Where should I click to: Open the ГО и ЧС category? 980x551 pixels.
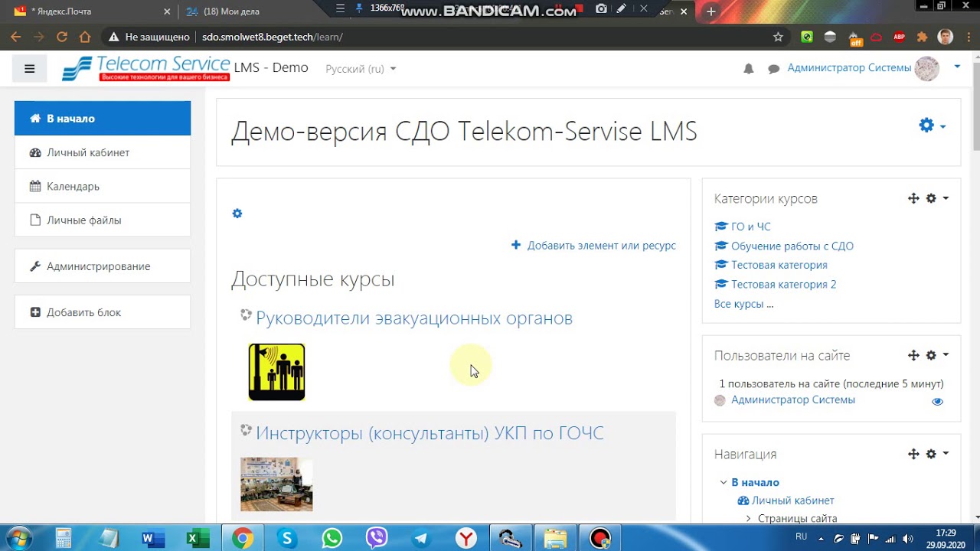pyautogui.click(x=750, y=227)
